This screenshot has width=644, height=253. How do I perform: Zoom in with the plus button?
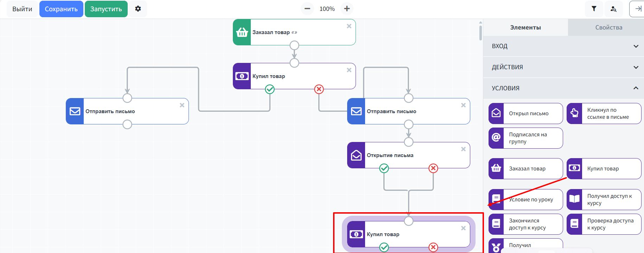[347, 9]
